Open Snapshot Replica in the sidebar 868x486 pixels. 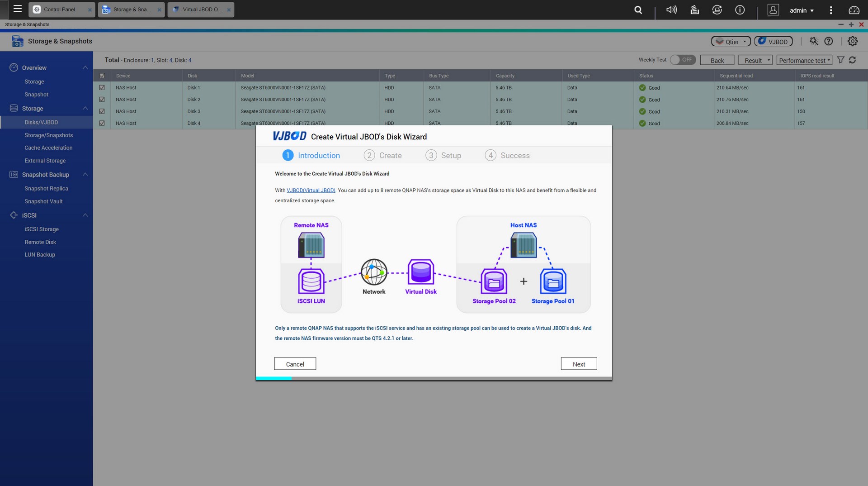46,188
